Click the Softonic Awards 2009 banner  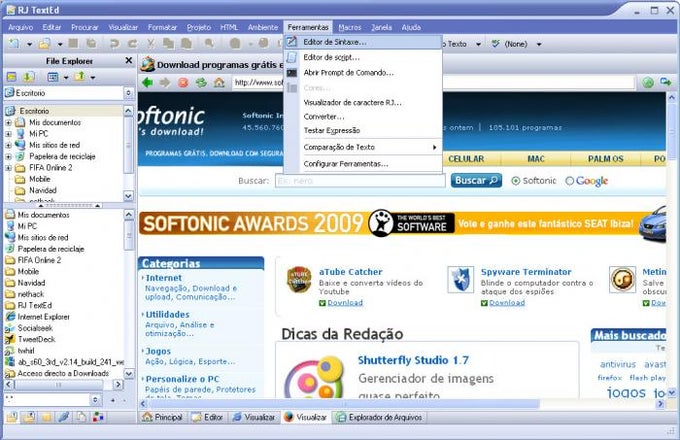(x=402, y=224)
